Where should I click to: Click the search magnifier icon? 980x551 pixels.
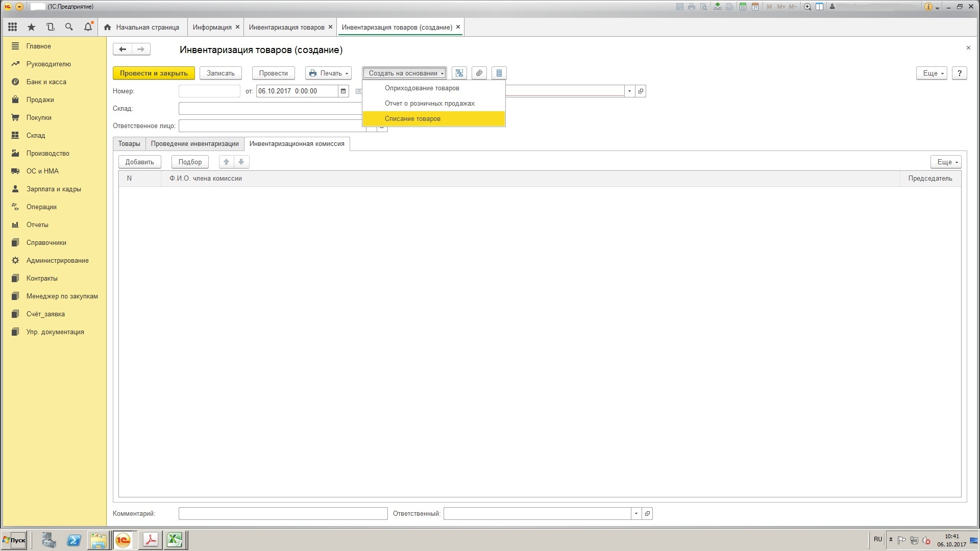tap(69, 27)
